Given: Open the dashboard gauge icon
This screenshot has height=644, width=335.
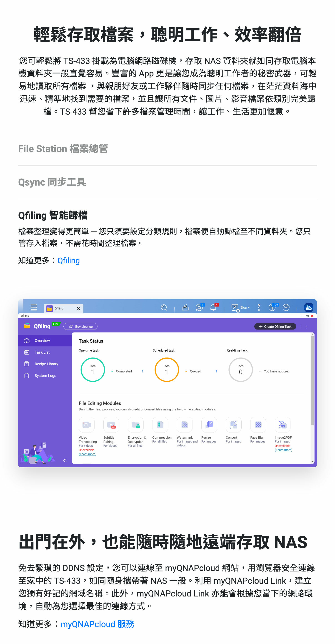Looking at the screenshot, I should pyautogui.click(x=286, y=307).
